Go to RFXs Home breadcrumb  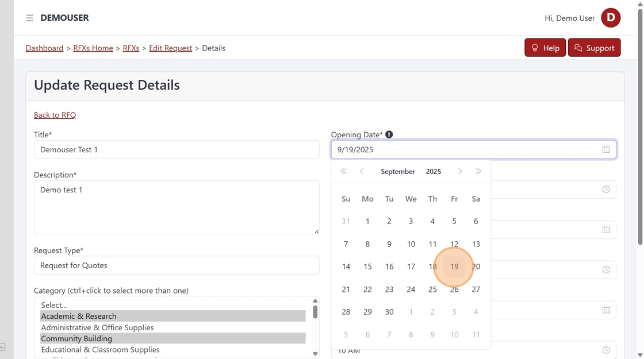pos(93,48)
